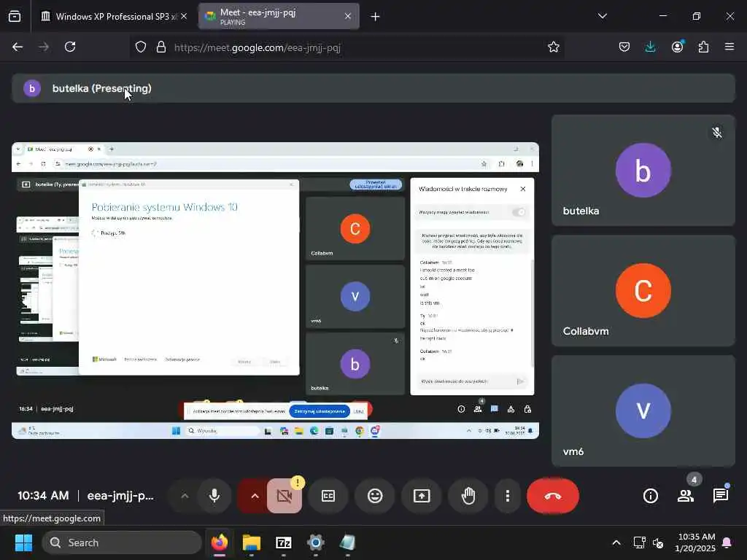
Task: Open Save to Pocket icon
Action: tap(624, 47)
